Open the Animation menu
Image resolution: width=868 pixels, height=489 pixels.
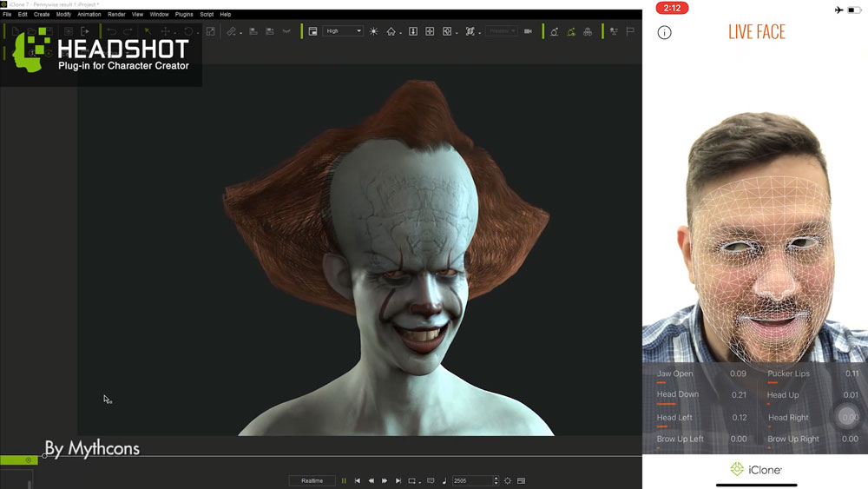click(89, 15)
